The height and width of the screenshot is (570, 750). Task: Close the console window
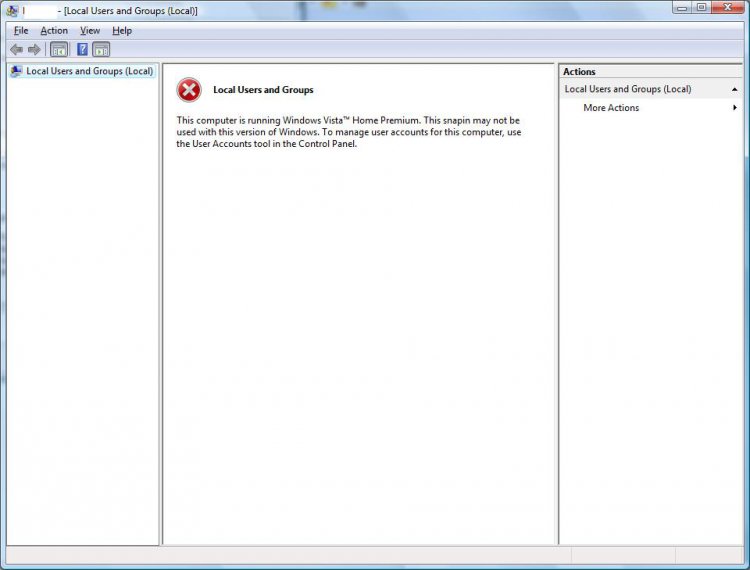click(x=727, y=8)
